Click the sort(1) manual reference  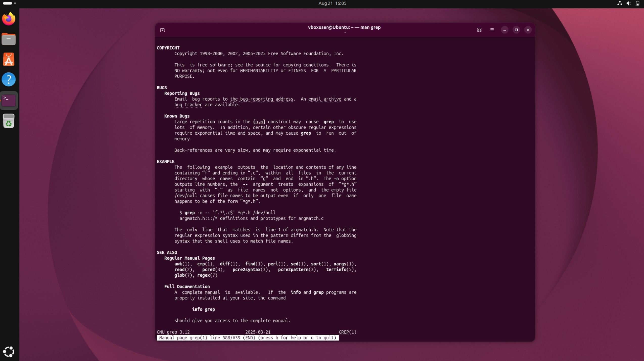click(x=320, y=264)
